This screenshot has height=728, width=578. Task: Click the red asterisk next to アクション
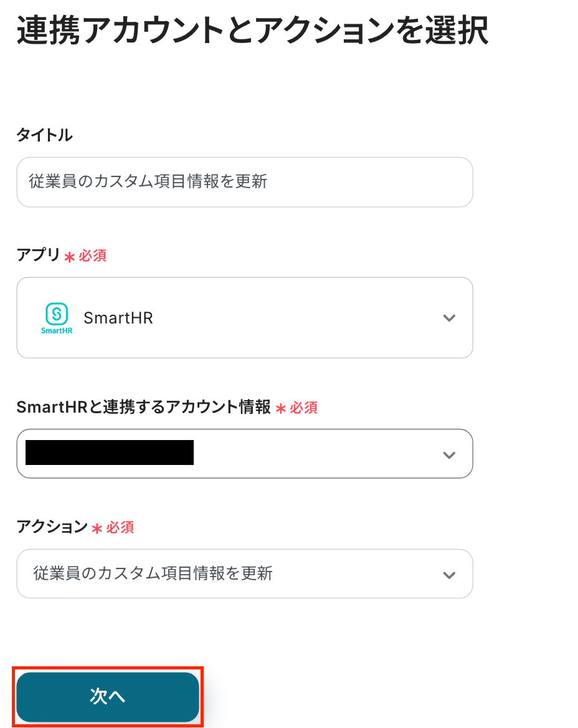click(97, 529)
